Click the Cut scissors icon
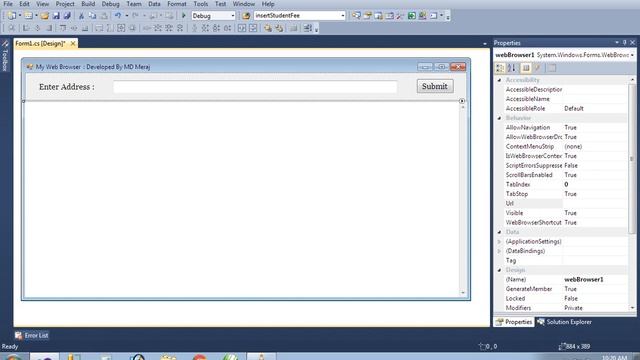Screen dimensions: 640x360 pyautogui.click(x=81, y=16)
